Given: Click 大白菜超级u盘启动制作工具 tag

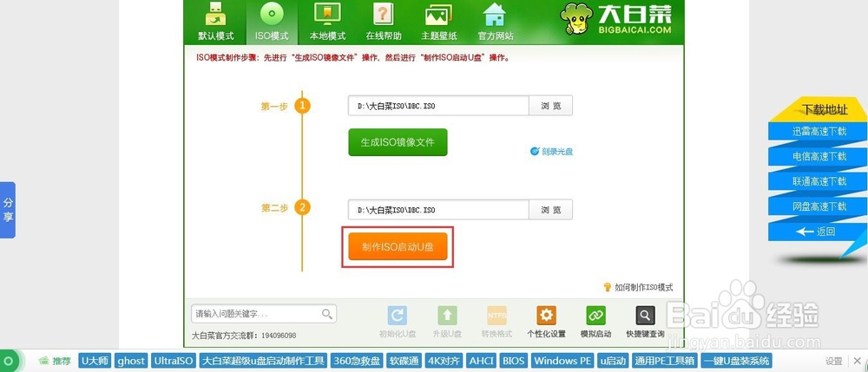Looking at the screenshot, I should point(263,361).
